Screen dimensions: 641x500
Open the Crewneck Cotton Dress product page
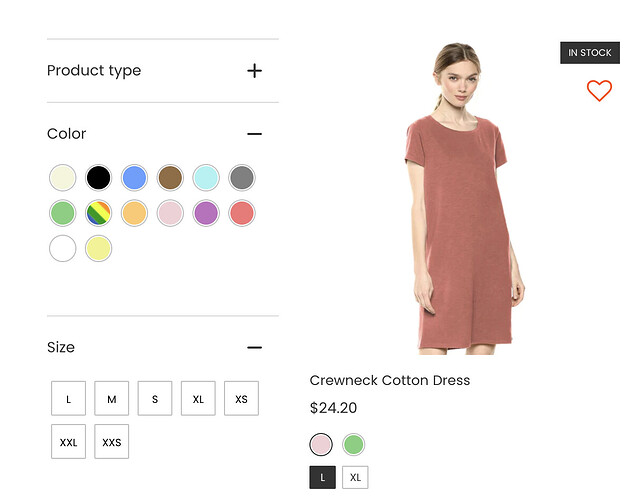pyautogui.click(x=389, y=381)
